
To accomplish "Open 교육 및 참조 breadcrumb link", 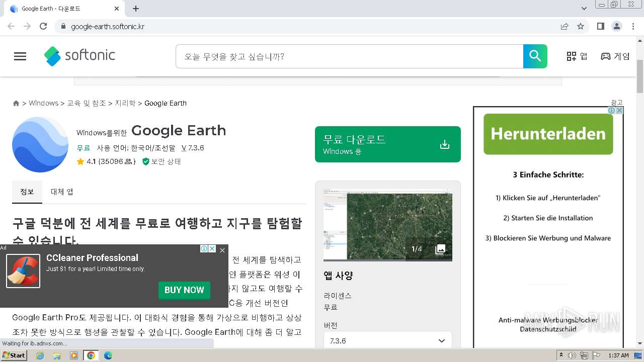I will pyautogui.click(x=87, y=103).
